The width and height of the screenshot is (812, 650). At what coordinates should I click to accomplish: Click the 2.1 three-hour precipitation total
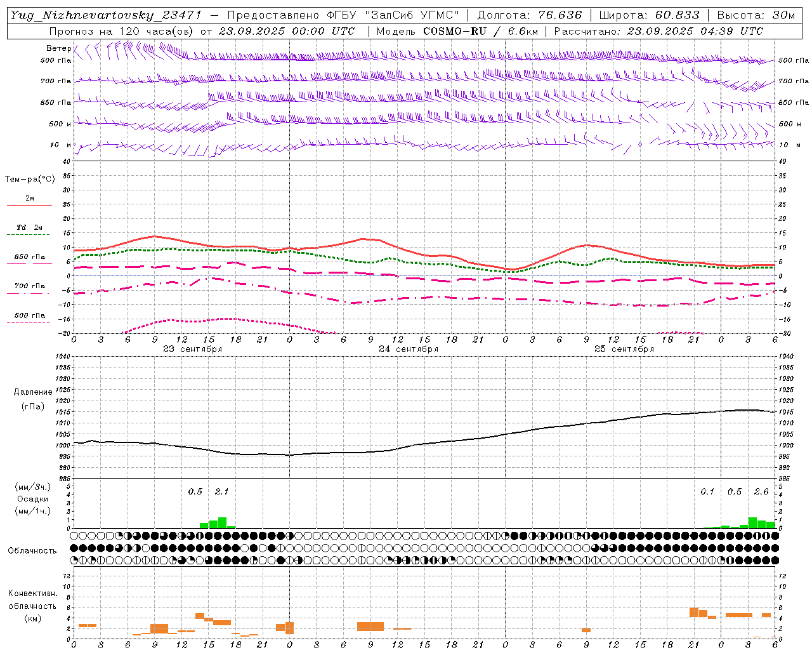(x=222, y=491)
